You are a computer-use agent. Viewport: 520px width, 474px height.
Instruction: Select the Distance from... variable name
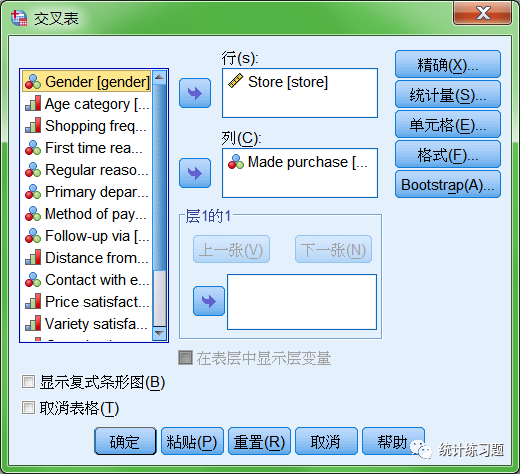click(97, 258)
